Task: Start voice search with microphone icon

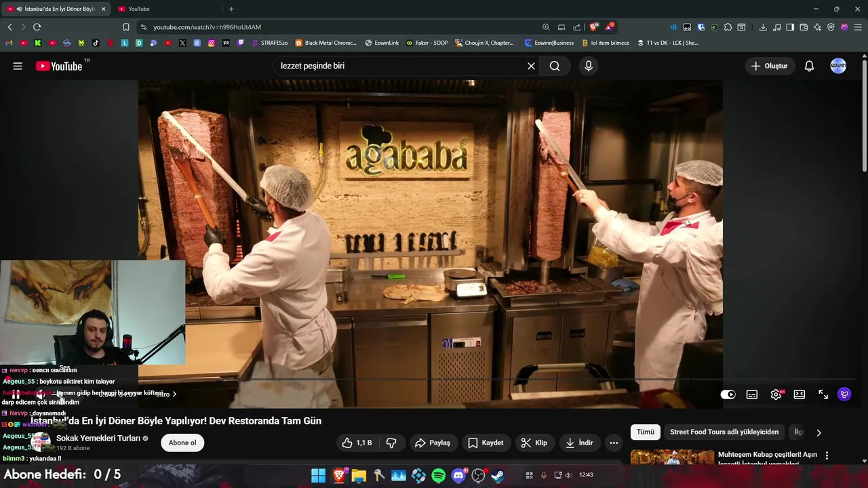Action: [589, 66]
